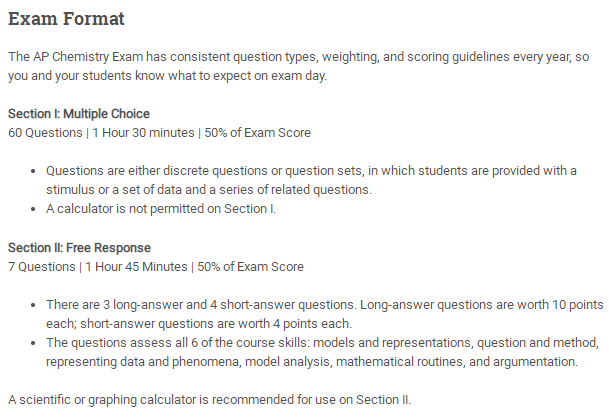
Task: Click the 'short-answer questions are worth 4 points' line
Action: pyautogui.click(x=199, y=324)
